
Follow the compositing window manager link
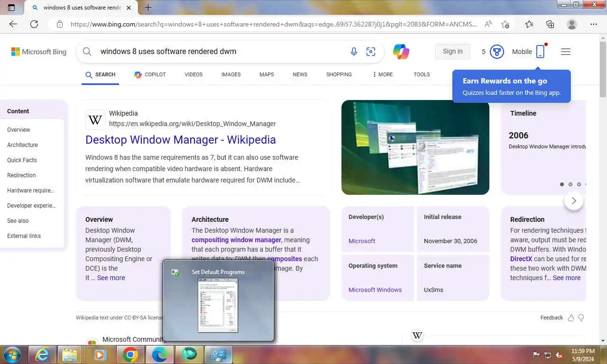[236, 240]
